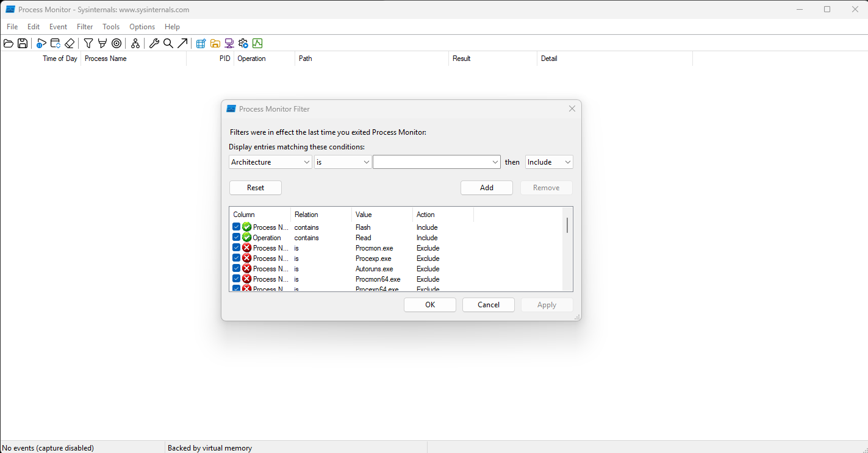
Task: Uncheck the Operation contains Read filter
Action: (x=236, y=237)
